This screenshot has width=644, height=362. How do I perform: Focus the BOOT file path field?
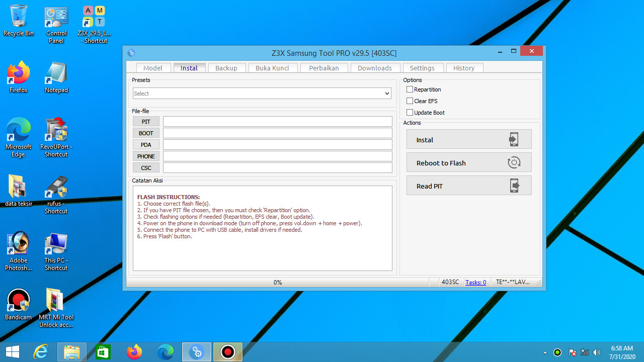pyautogui.click(x=278, y=133)
